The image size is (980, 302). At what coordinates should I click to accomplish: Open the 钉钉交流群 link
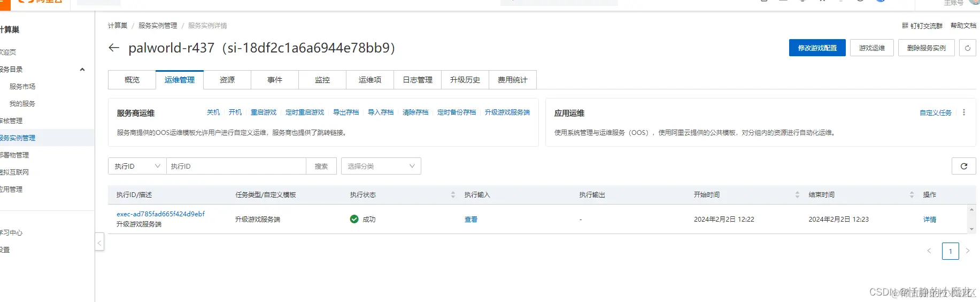pyautogui.click(x=922, y=26)
